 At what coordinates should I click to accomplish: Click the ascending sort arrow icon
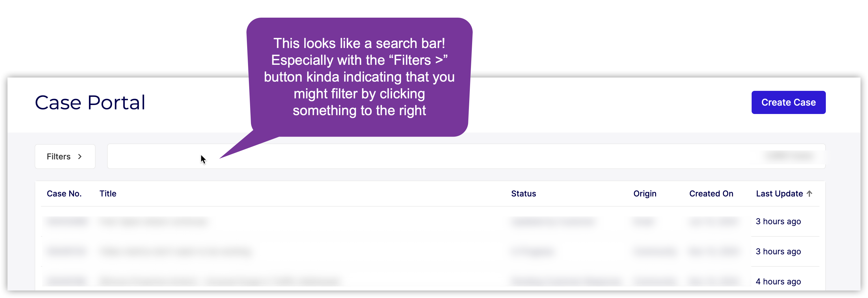coord(809,193)
